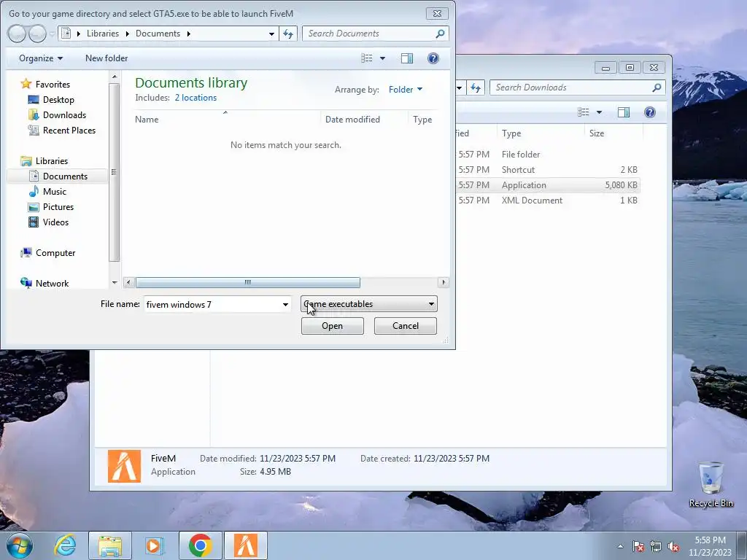Select the XML Document row in Downloads window
The width and height of the screenshot is (747, 560).
click(547, 201)
